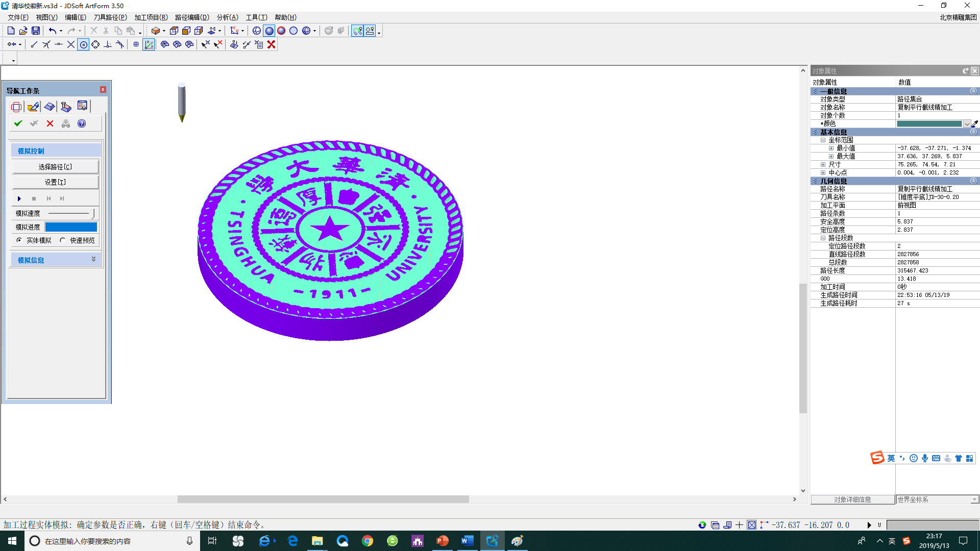The image size is (980, 551).
Task: Select the 实体模拟 radio button
Action: (19, 240)
